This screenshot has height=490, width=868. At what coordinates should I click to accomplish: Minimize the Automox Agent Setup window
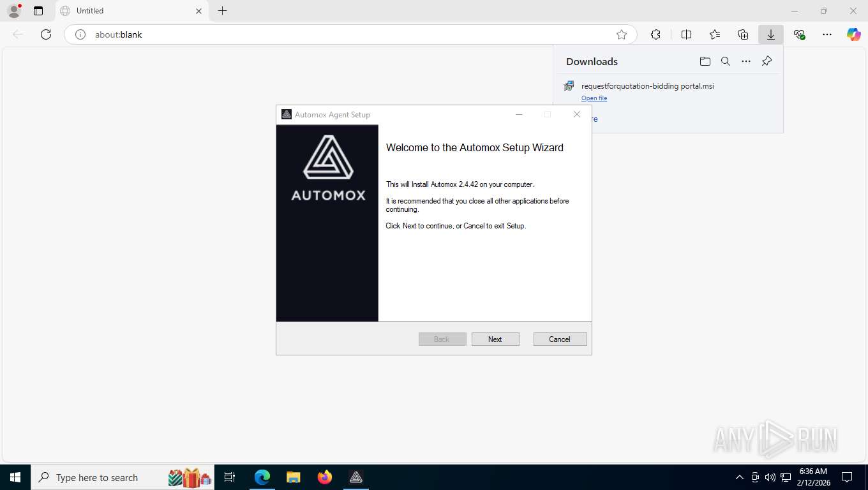click(x=519, y=114)
